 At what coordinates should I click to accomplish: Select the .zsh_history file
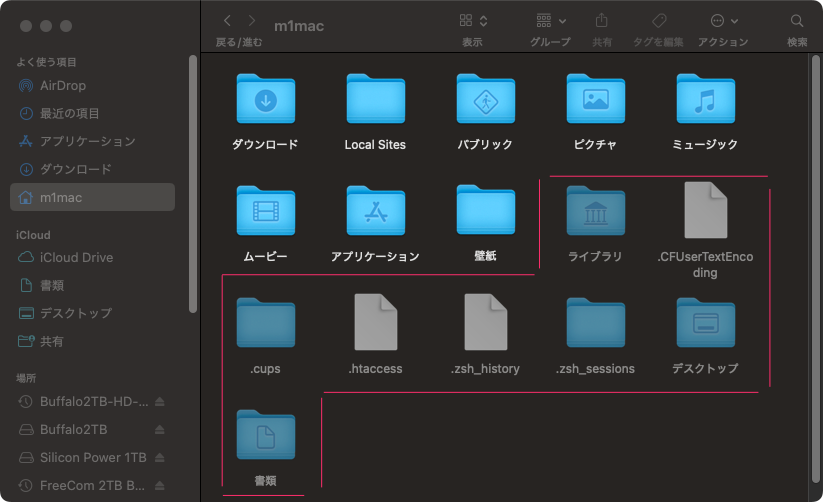pos(485,323)
